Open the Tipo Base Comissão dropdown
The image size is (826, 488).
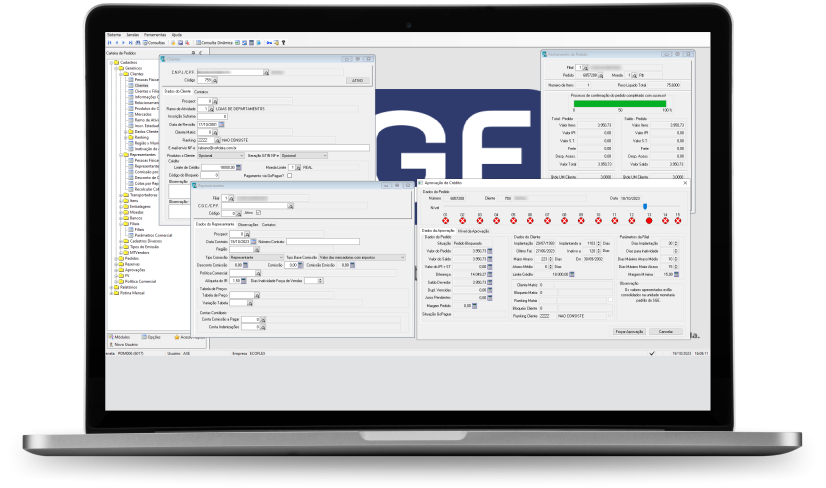click(x=402, y=257)
